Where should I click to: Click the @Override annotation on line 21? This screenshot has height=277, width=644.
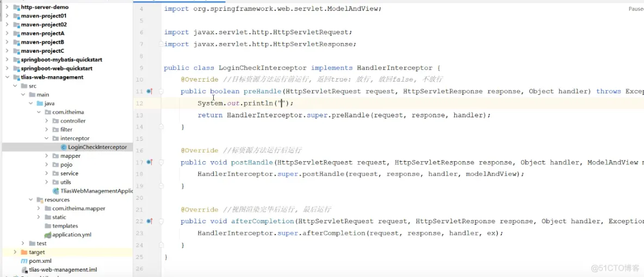[199, 210]
